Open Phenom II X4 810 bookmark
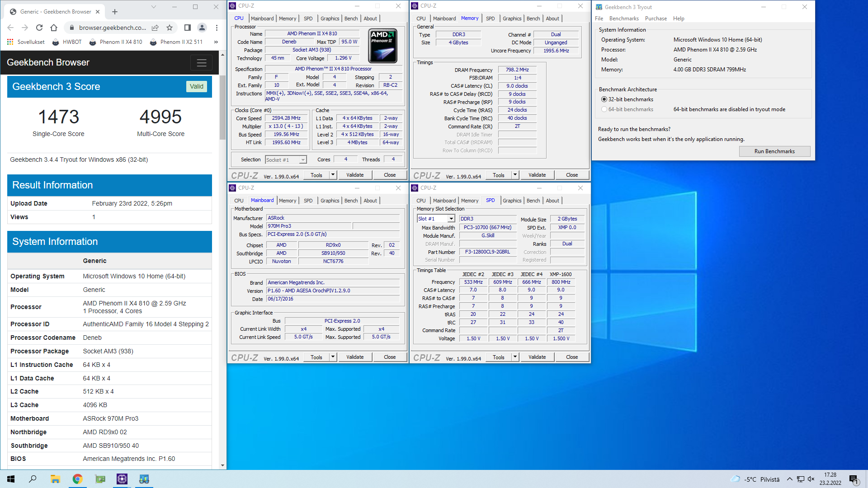 [x=116, y=42]
